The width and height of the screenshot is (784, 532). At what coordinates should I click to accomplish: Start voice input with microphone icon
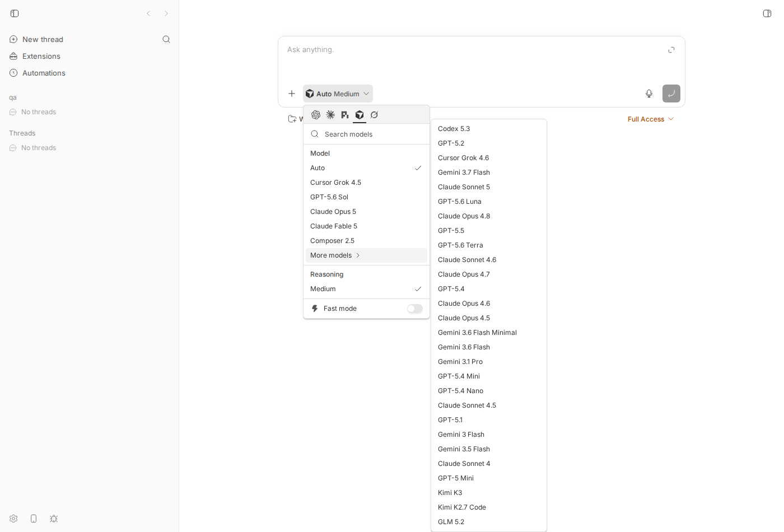click(649, 94)
